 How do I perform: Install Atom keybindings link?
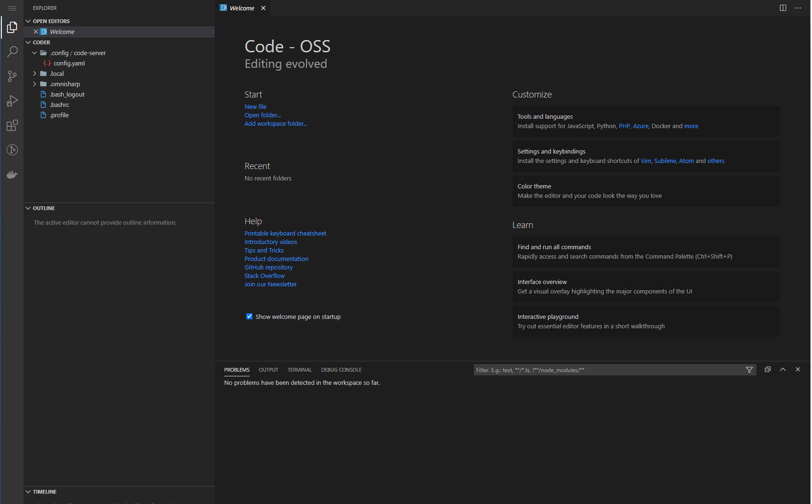[686, 161]
